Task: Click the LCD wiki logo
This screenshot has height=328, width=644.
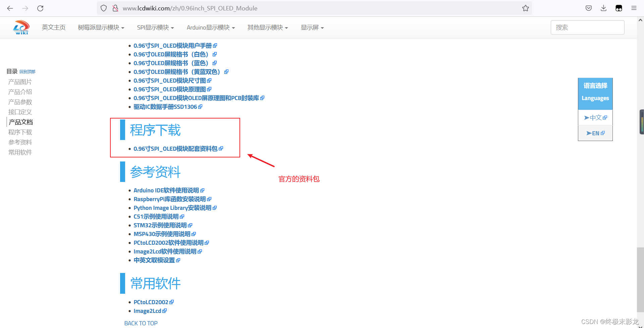Action: coord(21,28)
